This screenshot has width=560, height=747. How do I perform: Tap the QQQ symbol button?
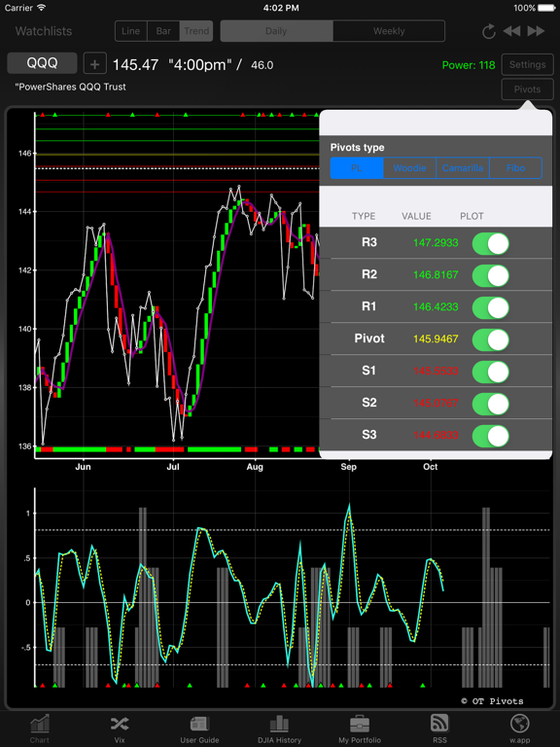coord(42,63)
